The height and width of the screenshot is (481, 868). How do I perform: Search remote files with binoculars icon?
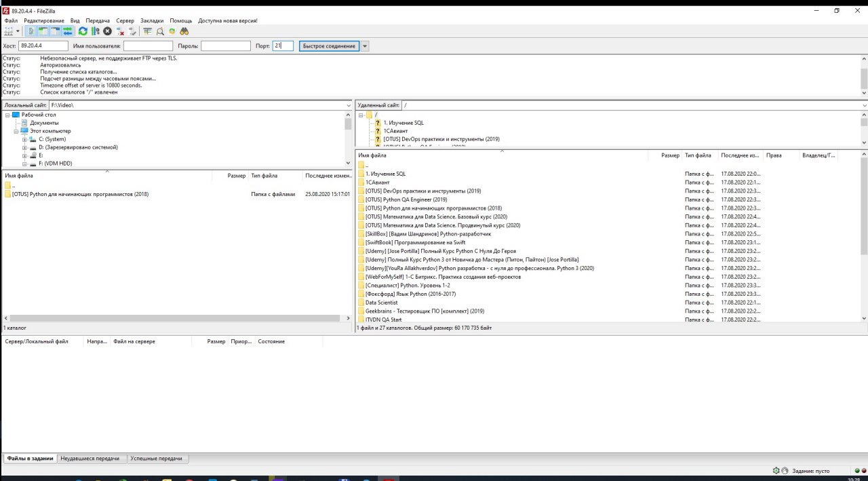184,31
